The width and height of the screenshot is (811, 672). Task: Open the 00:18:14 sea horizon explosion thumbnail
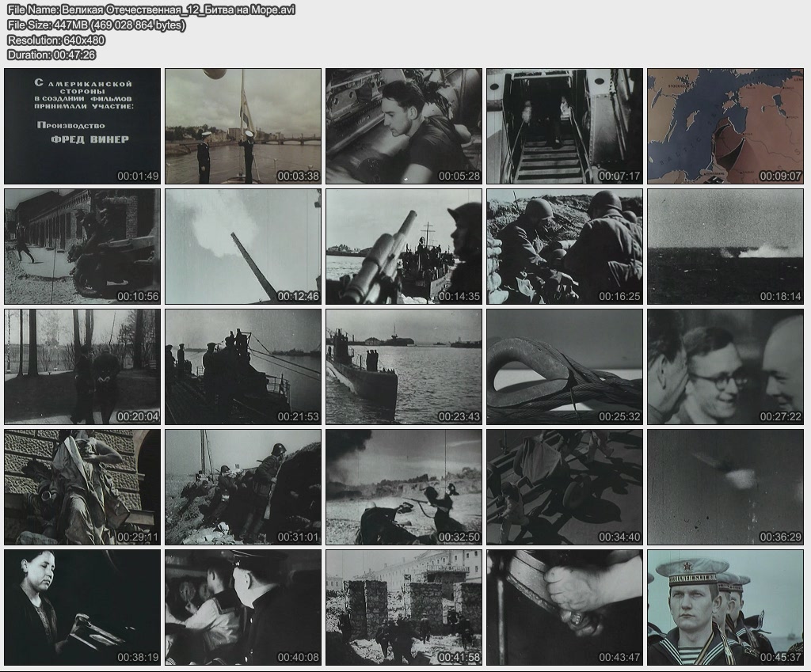pyautogui.click(x=725, y=246)
